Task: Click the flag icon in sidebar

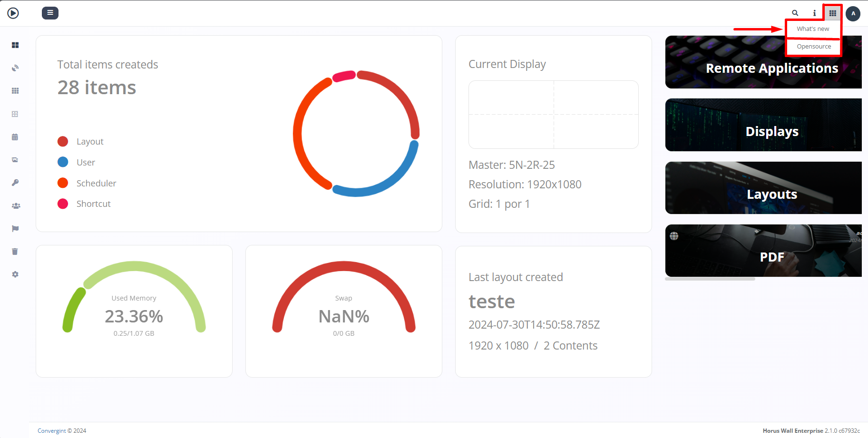Action: (x=15, y=229)
